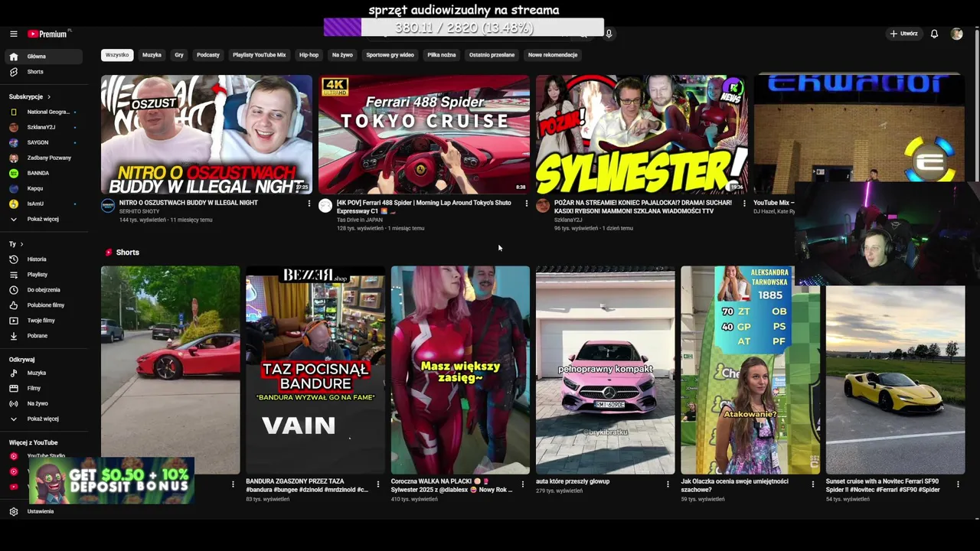Click the YouTube Premium logo
Image resolution: width=980 pixels, height=551 pixels.
(47, 34)
